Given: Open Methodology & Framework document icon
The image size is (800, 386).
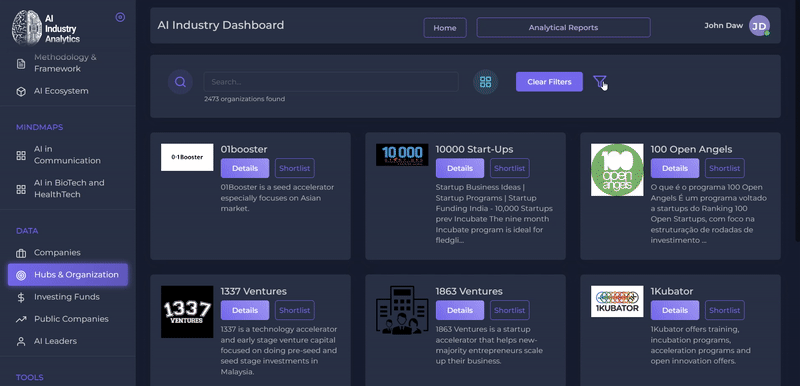Looking at the screenshot, I should [x=21, y=63].
